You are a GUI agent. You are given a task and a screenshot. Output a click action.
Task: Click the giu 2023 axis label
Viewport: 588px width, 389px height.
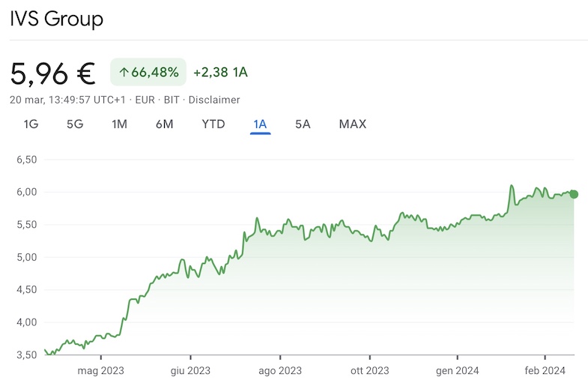(x=190, y=370)
